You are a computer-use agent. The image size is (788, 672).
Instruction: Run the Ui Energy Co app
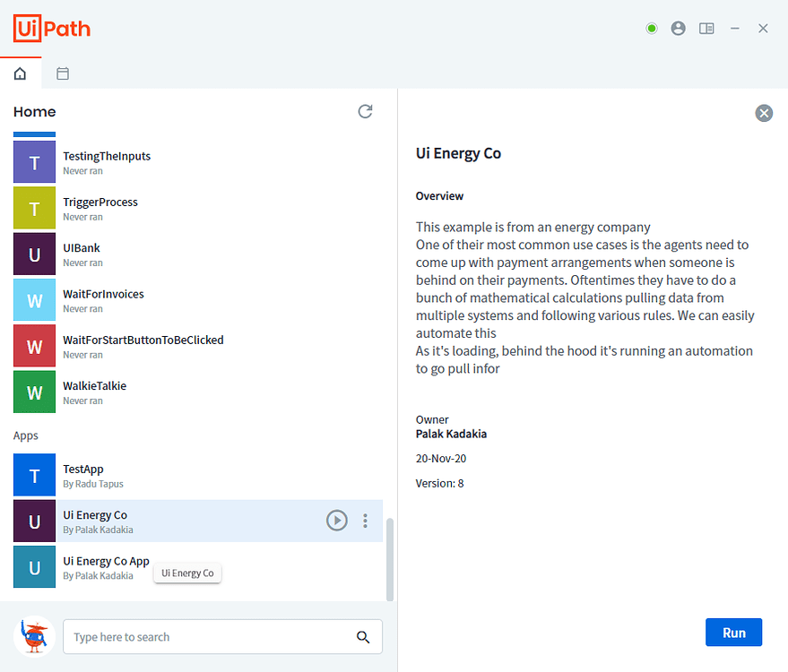click(733, 633)
